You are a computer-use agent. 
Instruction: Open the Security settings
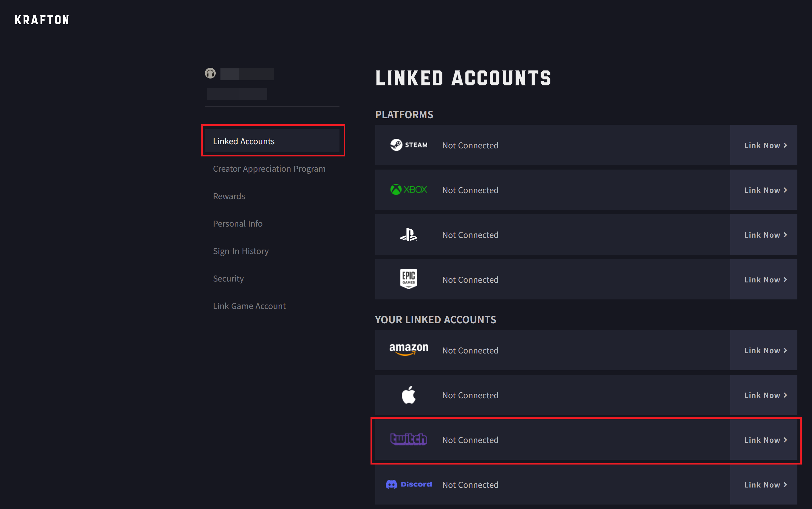tap(228, 279)
